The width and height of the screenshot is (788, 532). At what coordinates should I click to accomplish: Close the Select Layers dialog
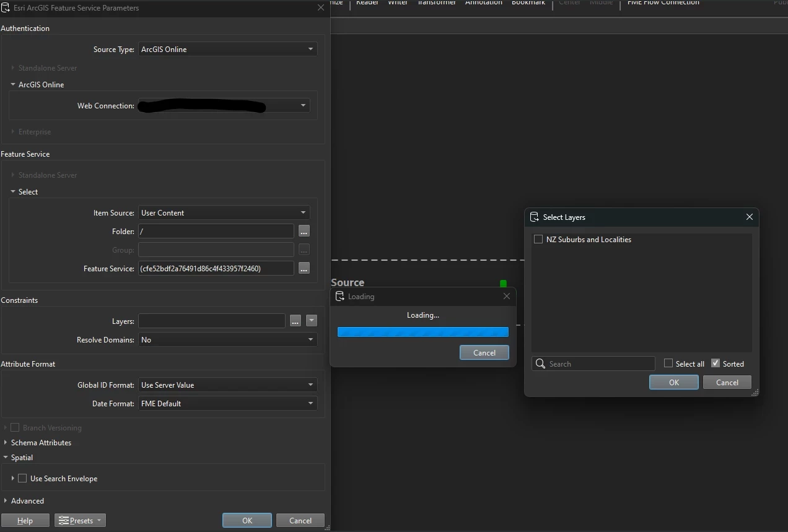(750, 217)
